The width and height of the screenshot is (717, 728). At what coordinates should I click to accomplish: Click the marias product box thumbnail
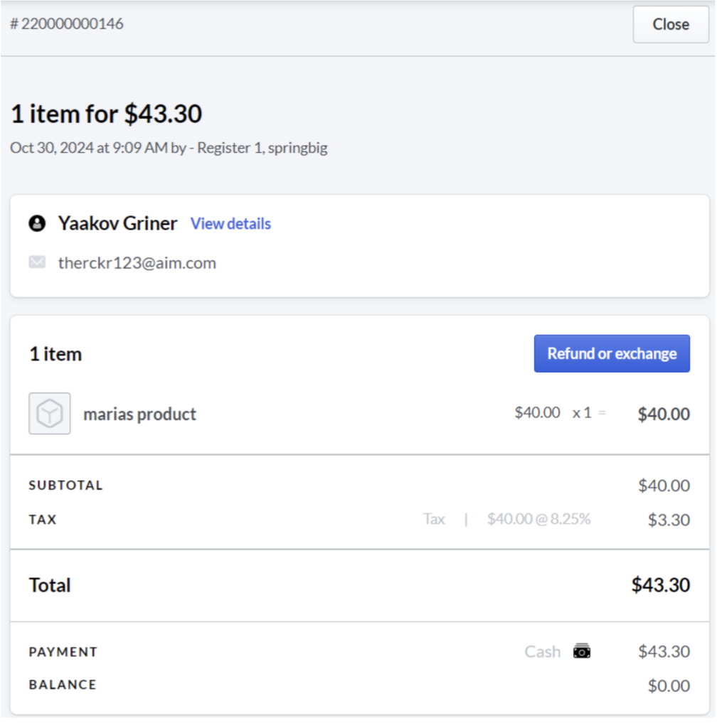(x=50, y=414)
